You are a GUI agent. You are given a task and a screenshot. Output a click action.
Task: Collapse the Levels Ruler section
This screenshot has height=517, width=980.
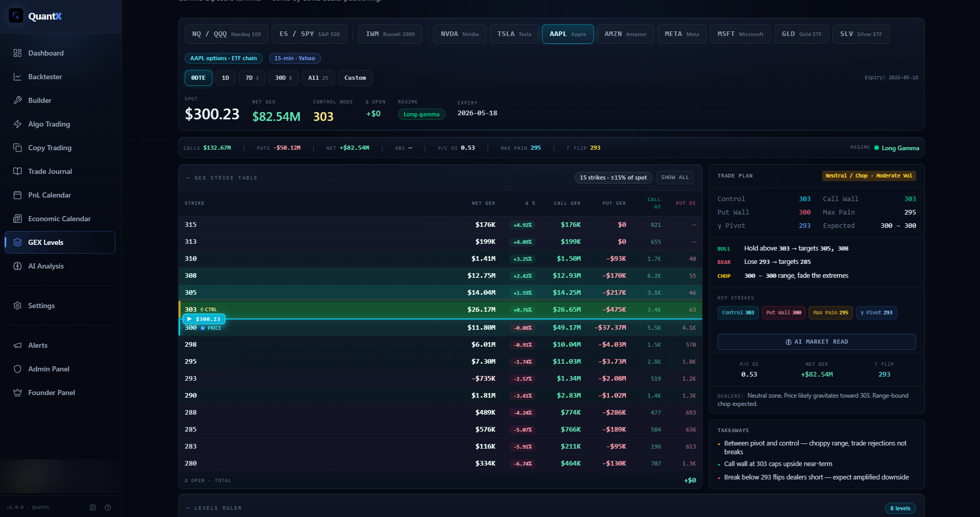pyautogui.click(x=188, y=508)
